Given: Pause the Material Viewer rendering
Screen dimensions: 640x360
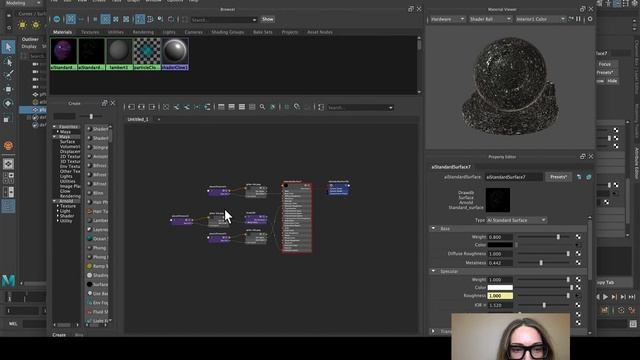Looking at the screenshot, I should (578, 19).
